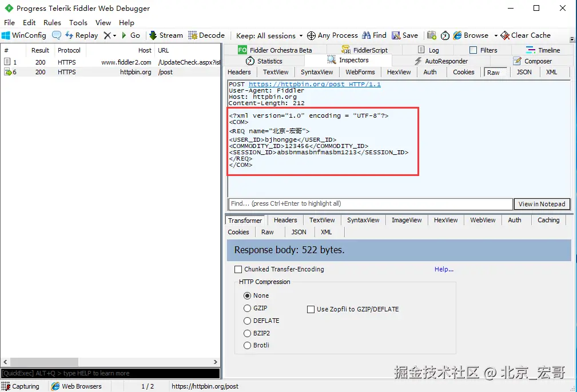
Task: Select the None compression option
Action: [247, 295]
